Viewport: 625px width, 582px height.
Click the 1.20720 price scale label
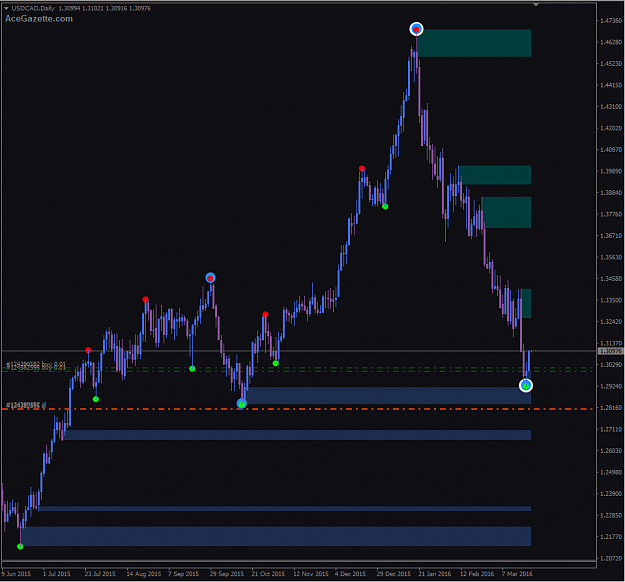[611, 558]
